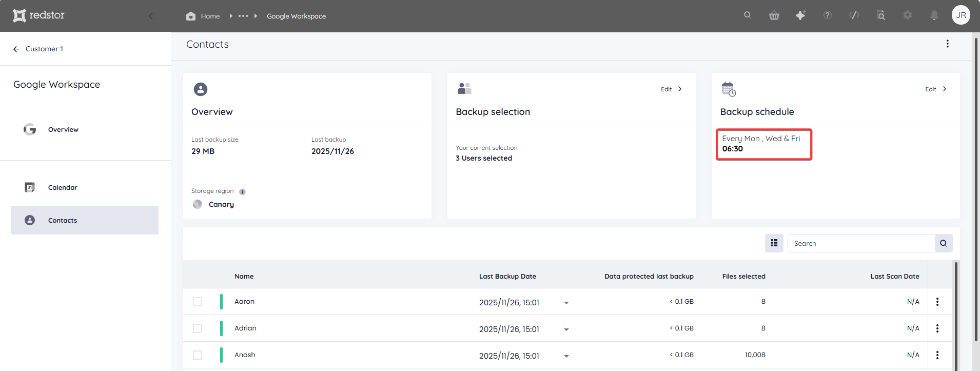Click into the Search input field
This screenshot has height=371, width=980.
click(x=861, y=243)
